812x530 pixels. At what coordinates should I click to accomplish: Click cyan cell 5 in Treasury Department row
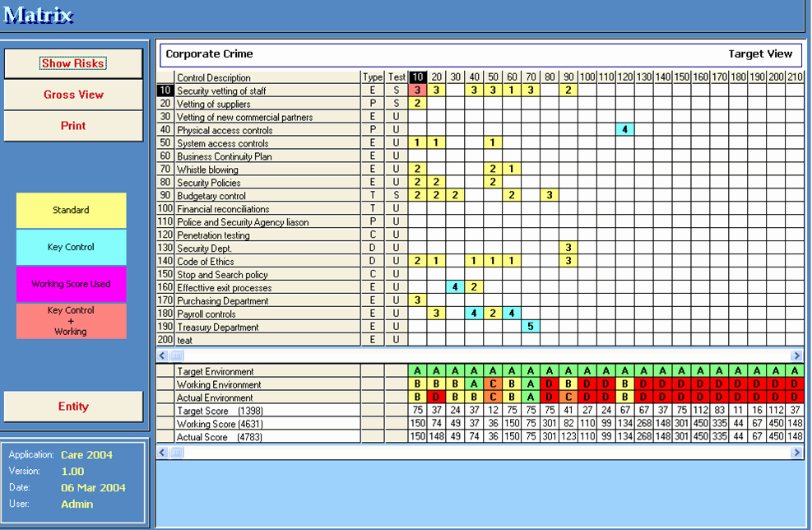[531, 327]
